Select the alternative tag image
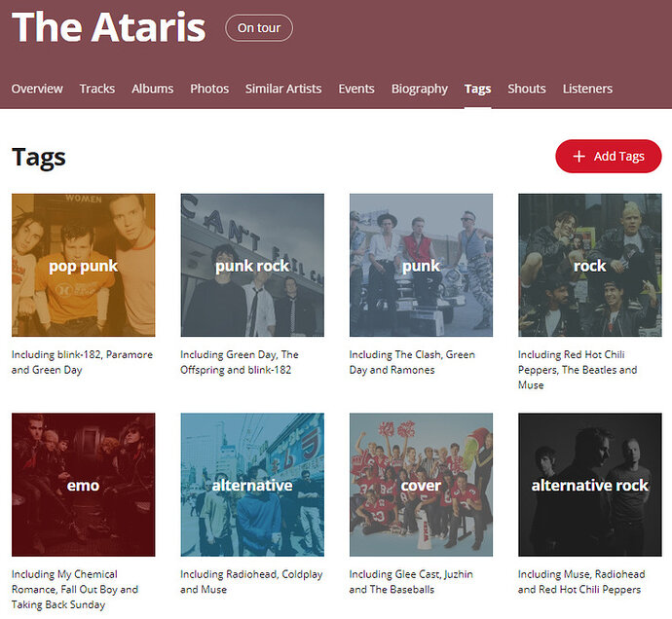This screenshot has height=619, width=672. pos(252,485)
